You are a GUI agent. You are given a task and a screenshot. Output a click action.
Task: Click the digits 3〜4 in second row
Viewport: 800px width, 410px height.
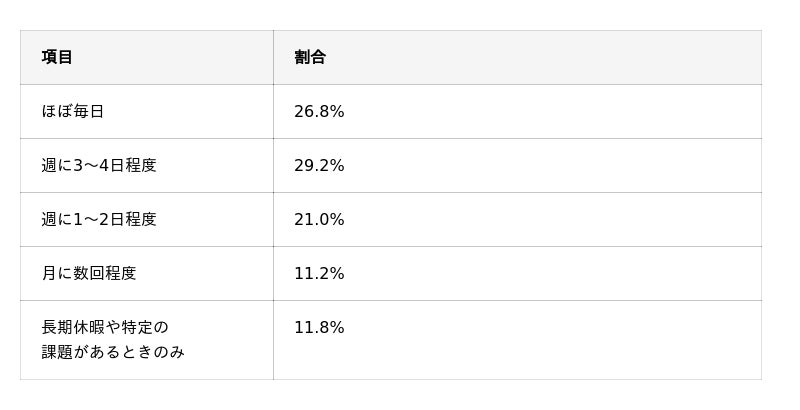tap(91, 165)
